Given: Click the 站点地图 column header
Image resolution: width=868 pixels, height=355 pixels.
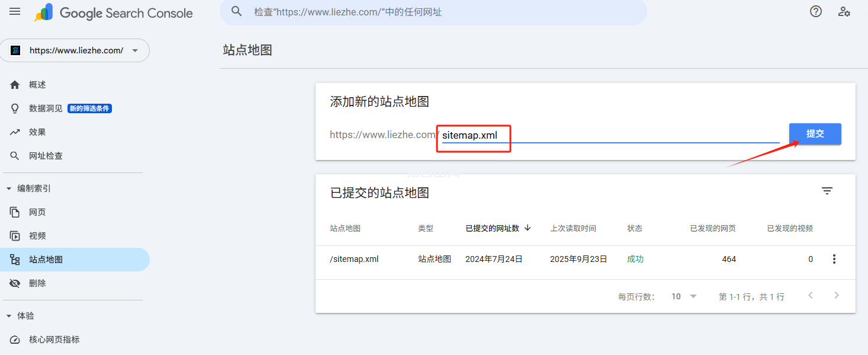Looking at the screenshot, I should click(345, 228).
